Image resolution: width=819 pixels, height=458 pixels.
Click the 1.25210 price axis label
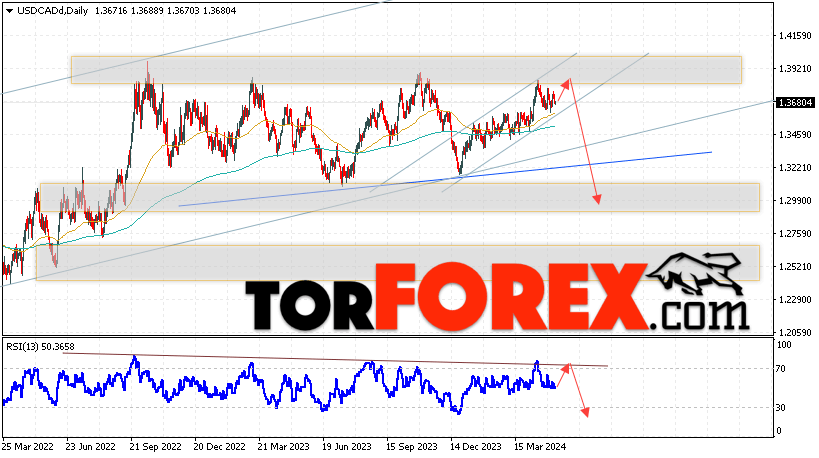click(x=795, y=266)
